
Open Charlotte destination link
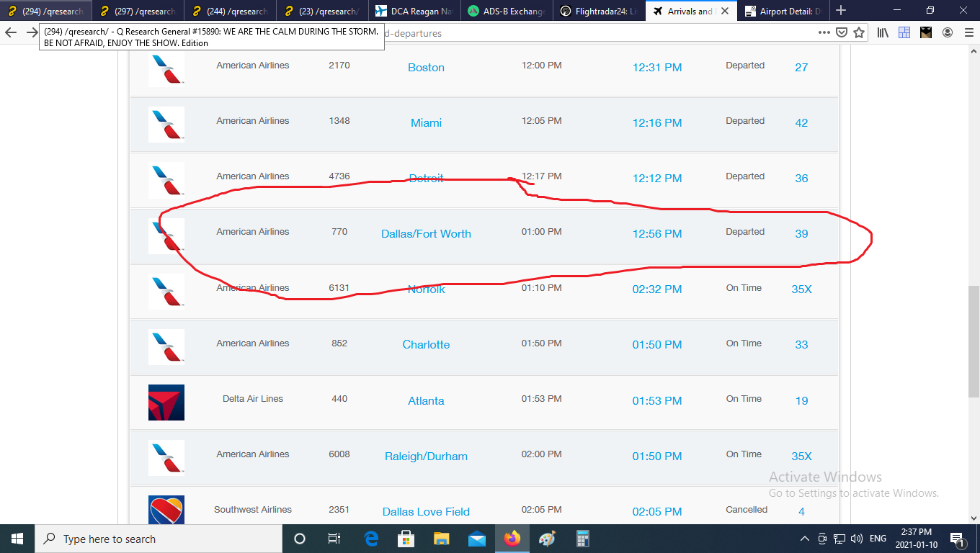(426, 345)
